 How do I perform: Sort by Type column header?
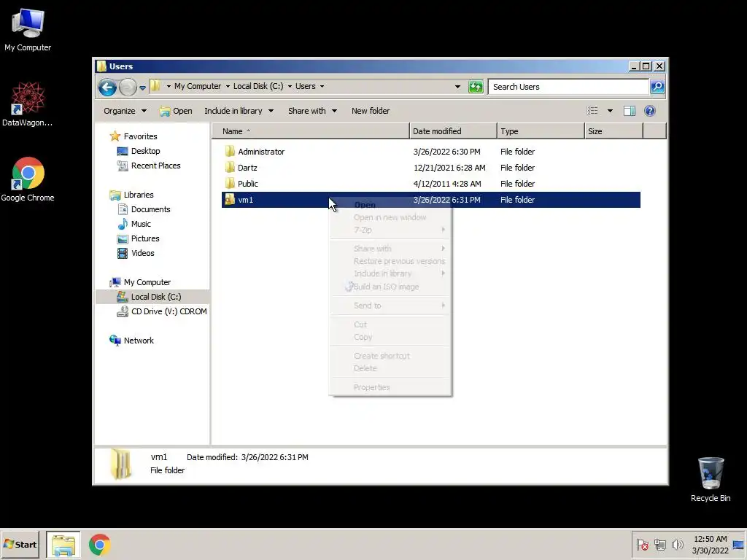(541, 131)
